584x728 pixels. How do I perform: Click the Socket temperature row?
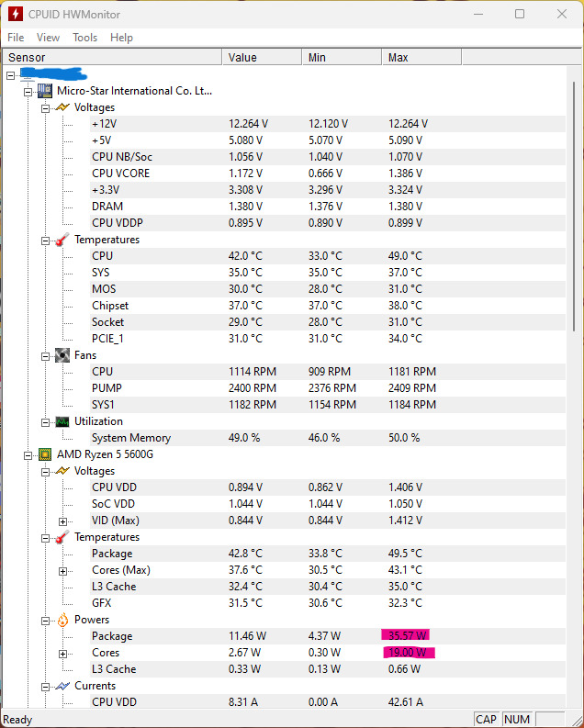(328, 322)
